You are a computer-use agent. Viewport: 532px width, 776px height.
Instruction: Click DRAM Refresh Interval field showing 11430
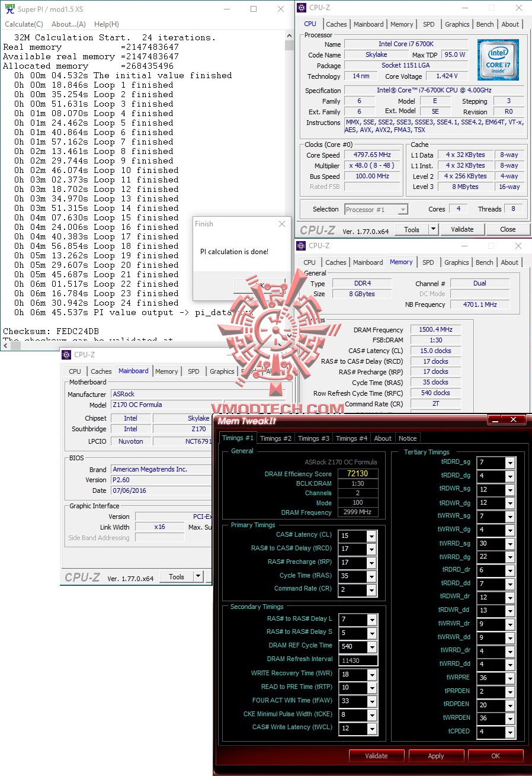point(358,660)
